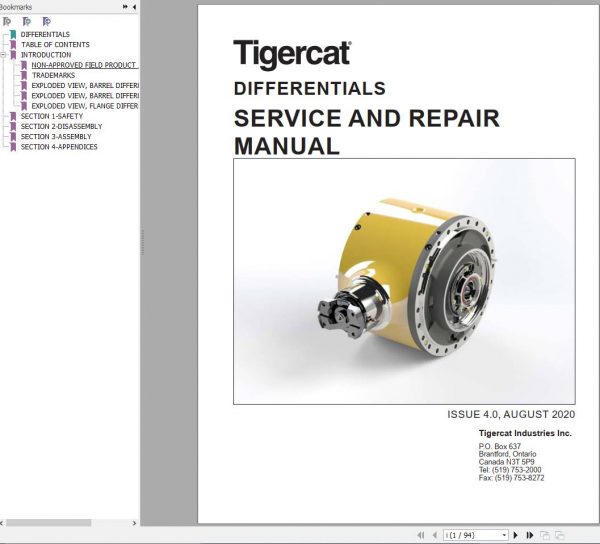
Task: Click the panel splitter grip beside bookmarks
Action: [x=142, y=242]
